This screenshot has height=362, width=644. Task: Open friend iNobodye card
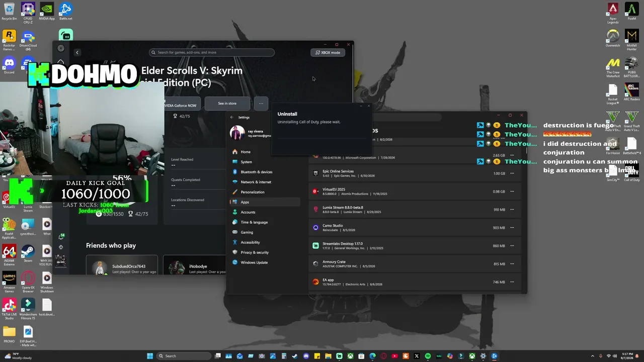click(195, 265)
